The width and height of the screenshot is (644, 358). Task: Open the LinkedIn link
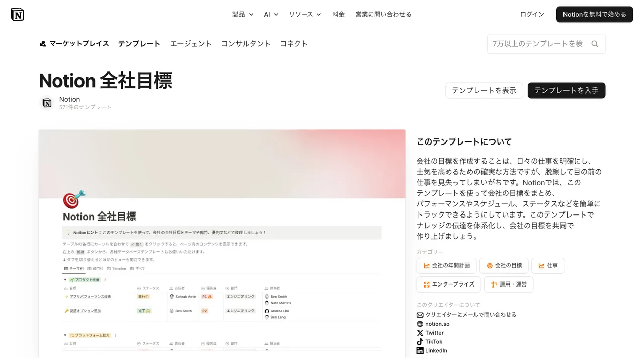[436, 351]
